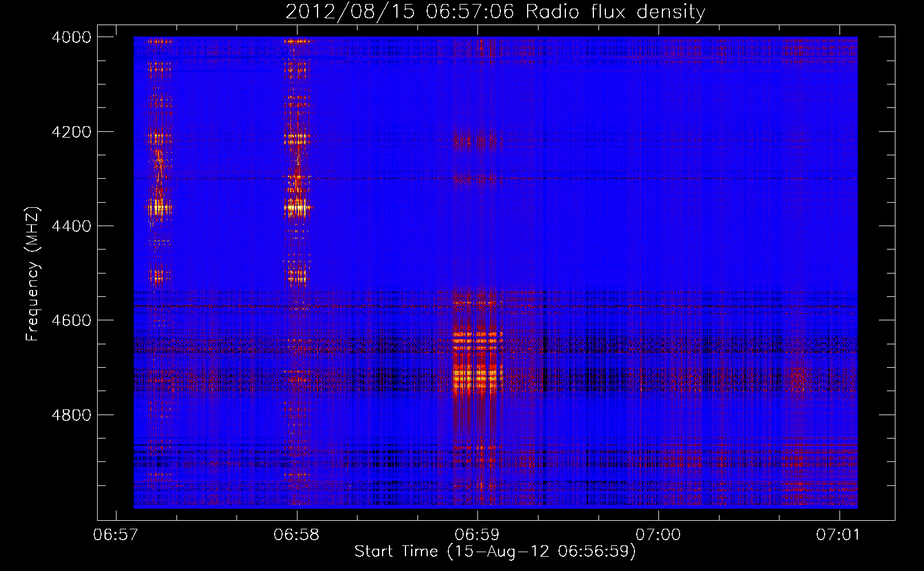Click the 4600 frequency axis label
924x571 pixels.
(71, 320)
